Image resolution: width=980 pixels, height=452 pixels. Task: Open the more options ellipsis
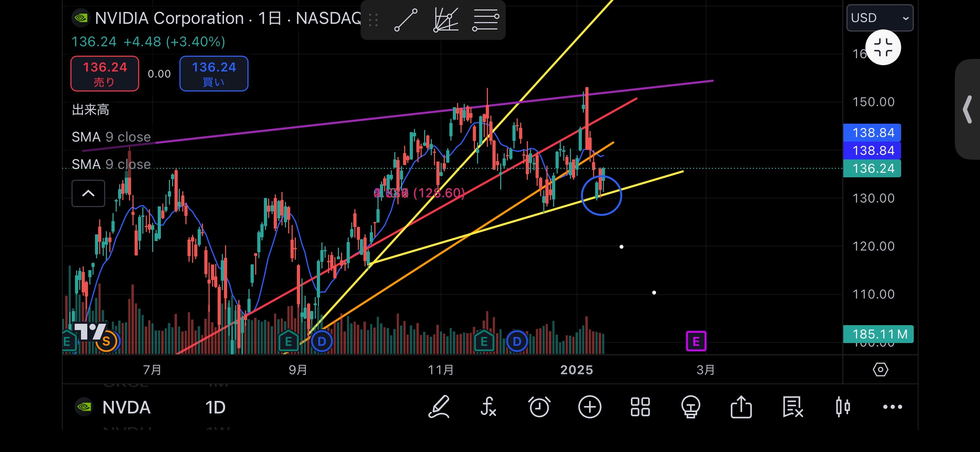pos(892,407)
